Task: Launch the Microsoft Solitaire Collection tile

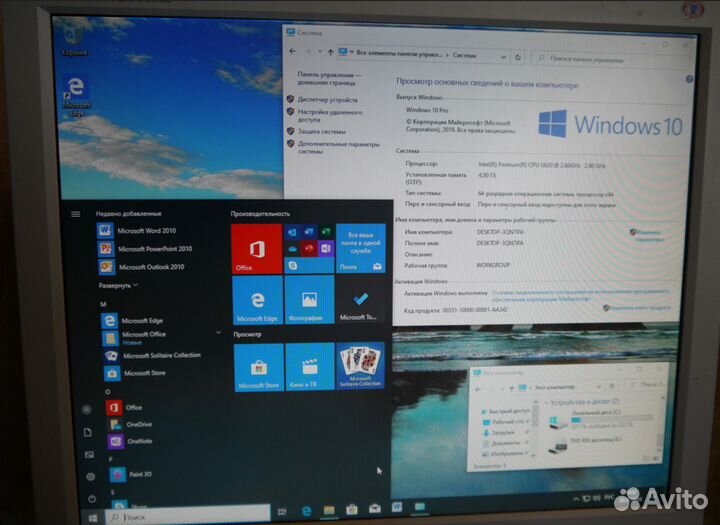Action: 361,366
